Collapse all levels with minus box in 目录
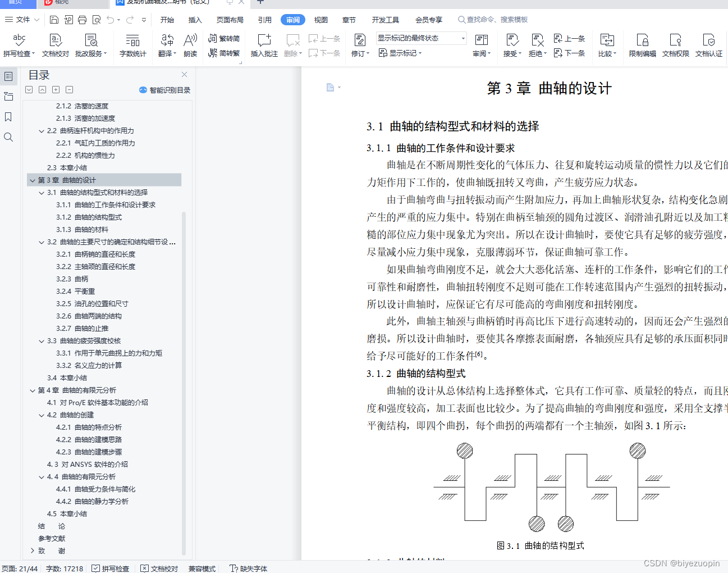Screen dimensions: 728x573 69,90
